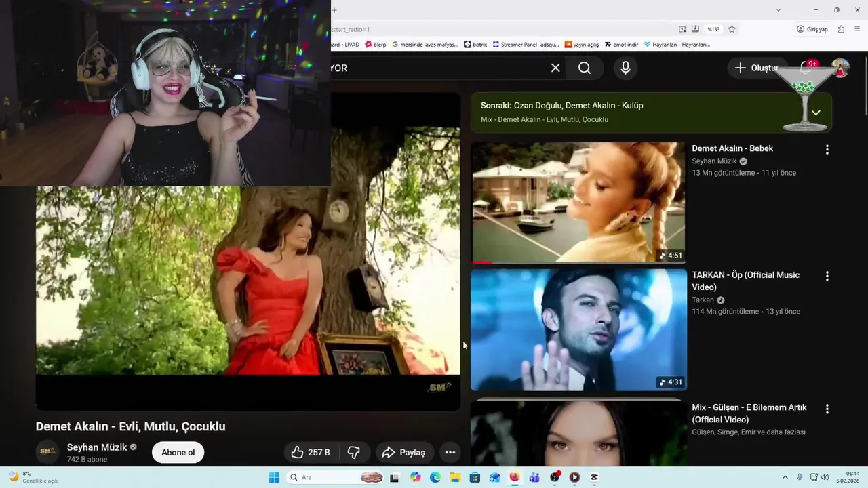
Task: Play the Demet Akalın - Bebek thumbnail
Action: pyautogui.click(x=578, y=203)
